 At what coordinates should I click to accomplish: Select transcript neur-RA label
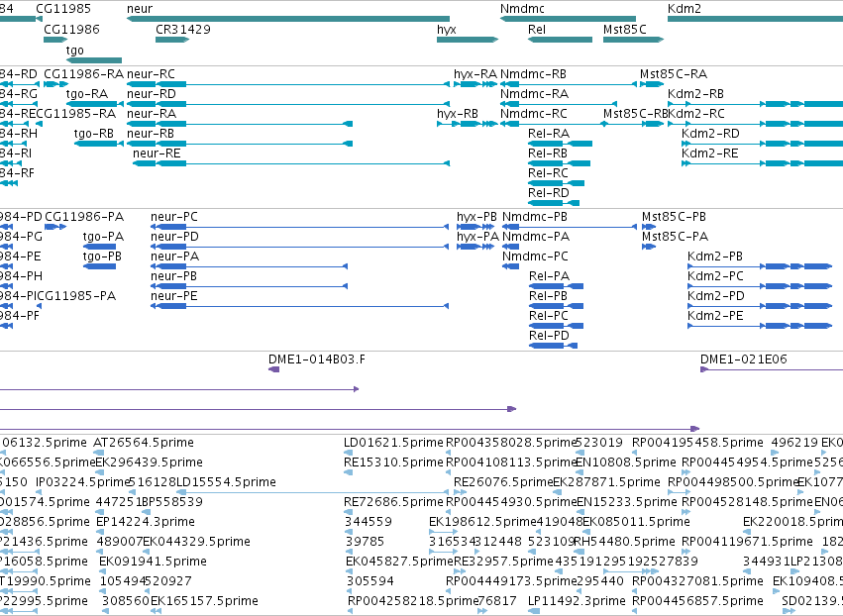click(152, 114)
